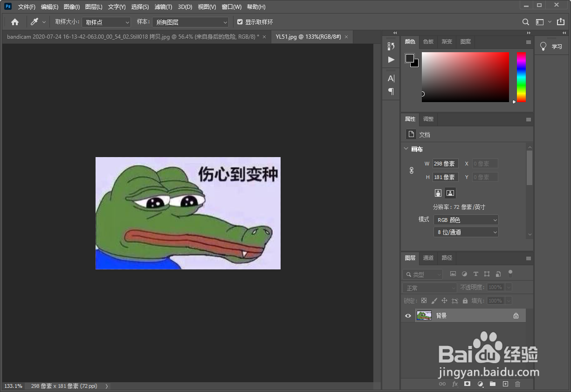The width and height of the screenshot is (571, 392).
Task: Open the 滤镜(T) menu
Action: (x=163, y=7)
